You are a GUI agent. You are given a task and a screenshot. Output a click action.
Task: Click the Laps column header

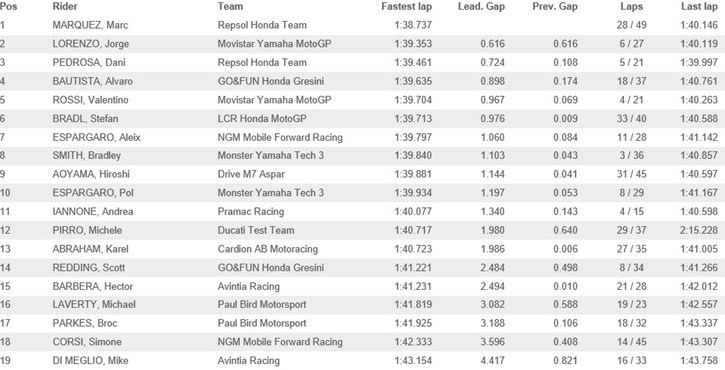pos(631,6)
